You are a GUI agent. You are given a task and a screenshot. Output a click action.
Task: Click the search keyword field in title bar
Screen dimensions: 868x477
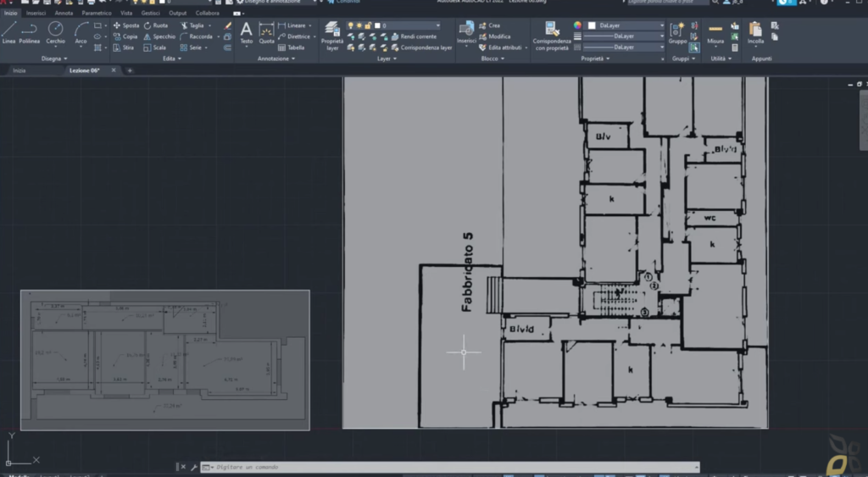pyautogui.click(x=667, y=3)
